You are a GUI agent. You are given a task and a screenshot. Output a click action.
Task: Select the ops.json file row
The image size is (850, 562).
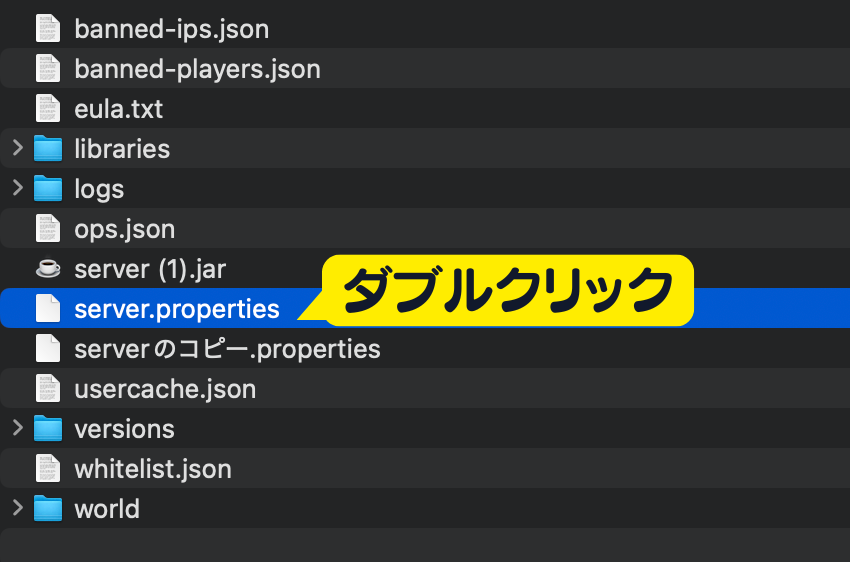(125, 229)
